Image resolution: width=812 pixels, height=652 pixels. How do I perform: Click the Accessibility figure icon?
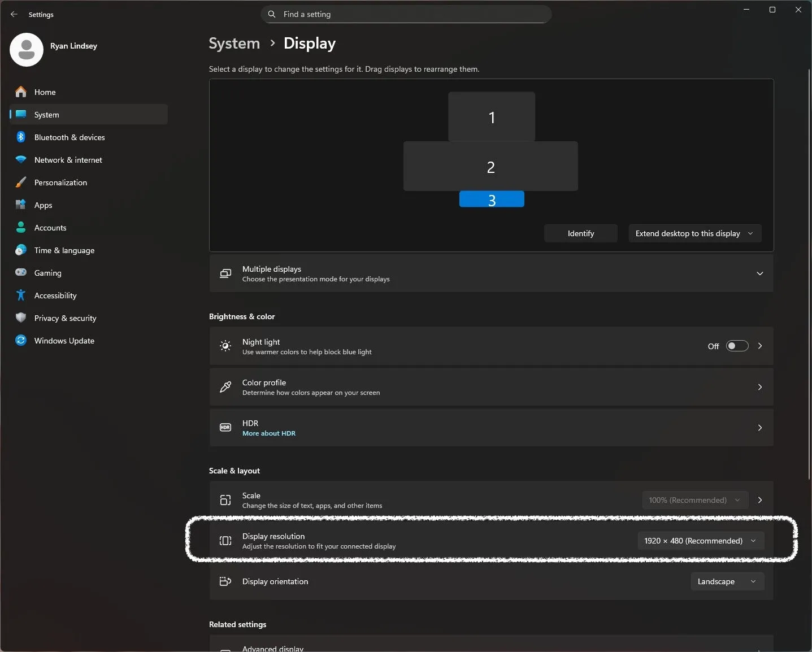[x=21, y=295]
